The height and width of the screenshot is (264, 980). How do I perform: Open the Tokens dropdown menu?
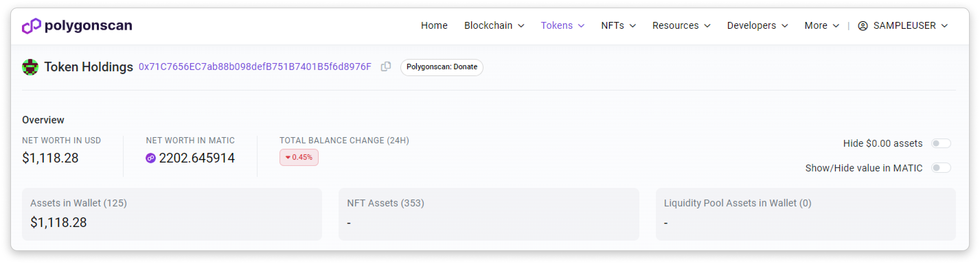(562, 26)
